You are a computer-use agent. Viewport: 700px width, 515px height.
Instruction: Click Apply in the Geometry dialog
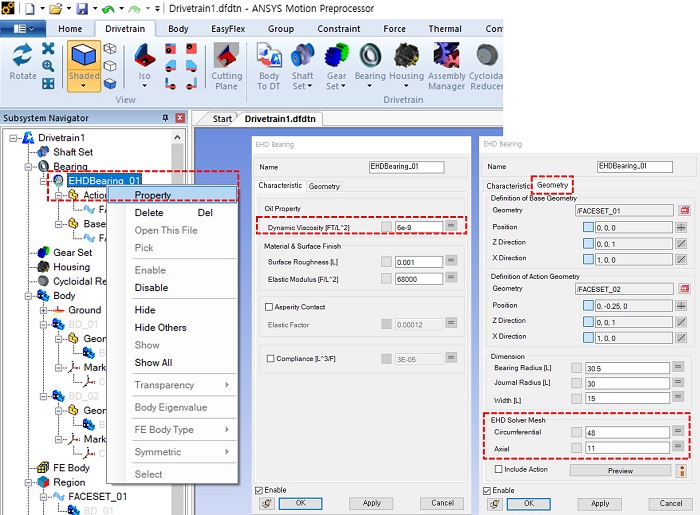[x=600, y=504]
